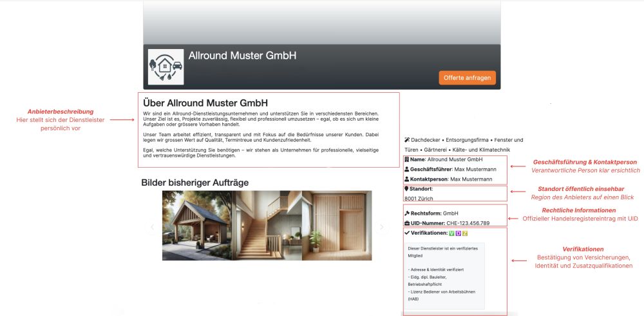Image resolution: width=644 pixels, height=316 pixels.
Task: Click the Über Allround Muster GmbH heading
Action: (x=205, y=103)
